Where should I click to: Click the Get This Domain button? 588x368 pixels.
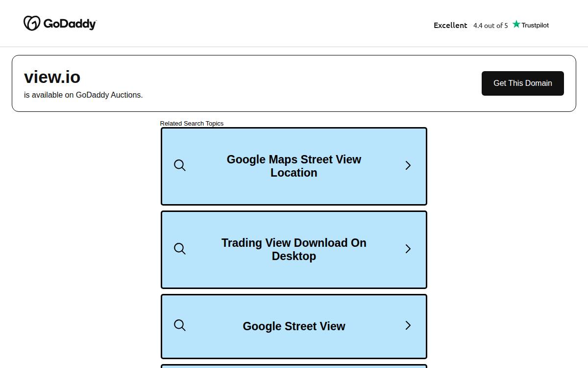click(x=522, y=83)
